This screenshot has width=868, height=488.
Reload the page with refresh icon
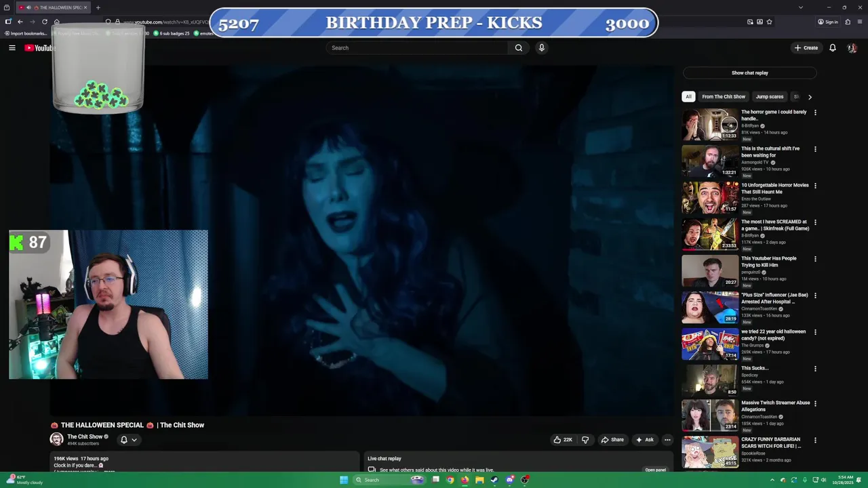(x=45, y=22)
